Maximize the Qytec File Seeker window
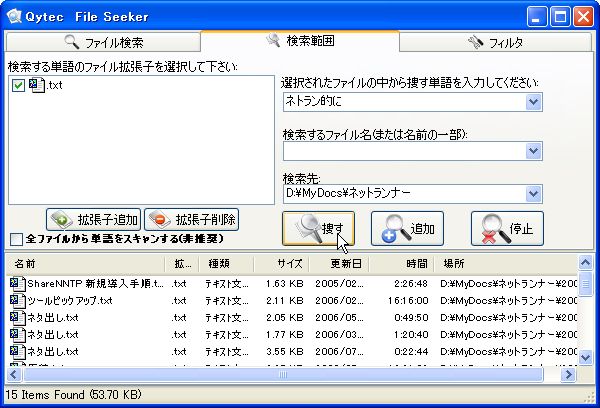 coord(560,17)
